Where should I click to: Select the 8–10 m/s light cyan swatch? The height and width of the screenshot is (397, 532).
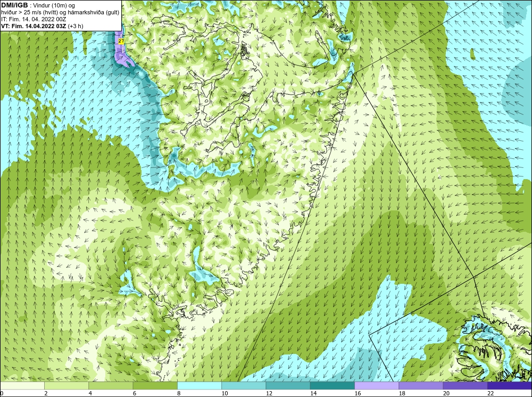pyautogui.click(x=199, y=386)
